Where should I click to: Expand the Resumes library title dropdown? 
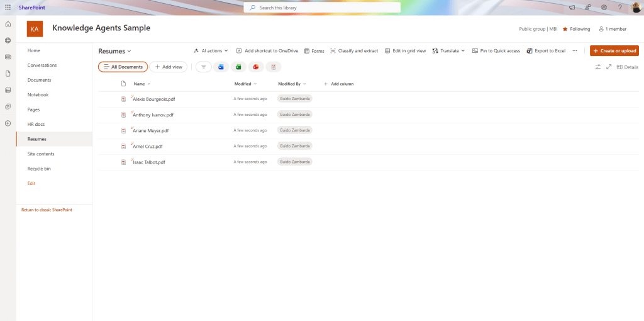point(114,51)
